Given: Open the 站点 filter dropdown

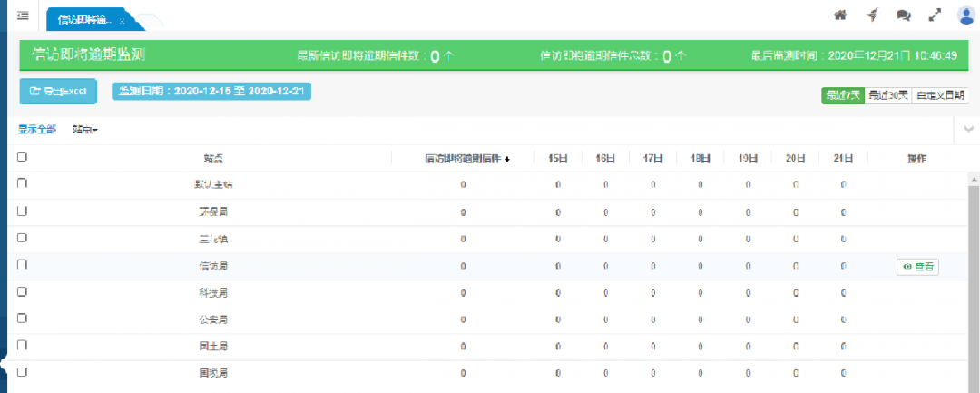Looking at the screenshot, I should (85, 130).
